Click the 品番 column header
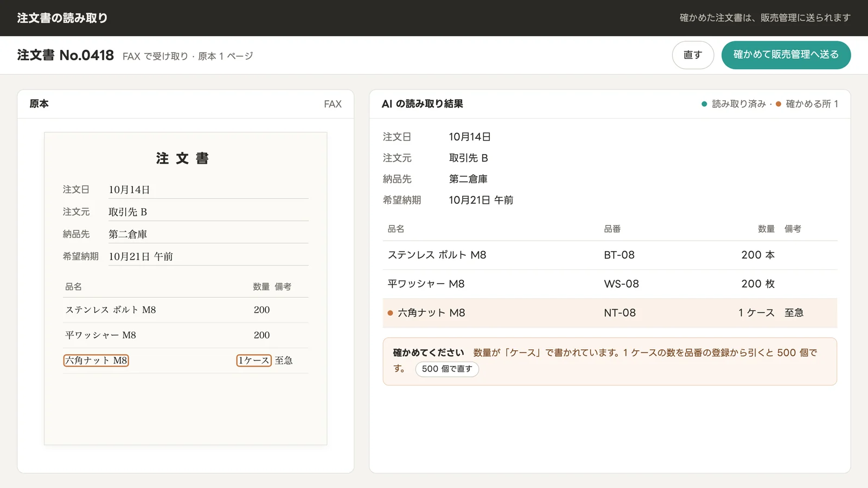The height and width of the screenshot is (488, 868). (x=612, y=229)
